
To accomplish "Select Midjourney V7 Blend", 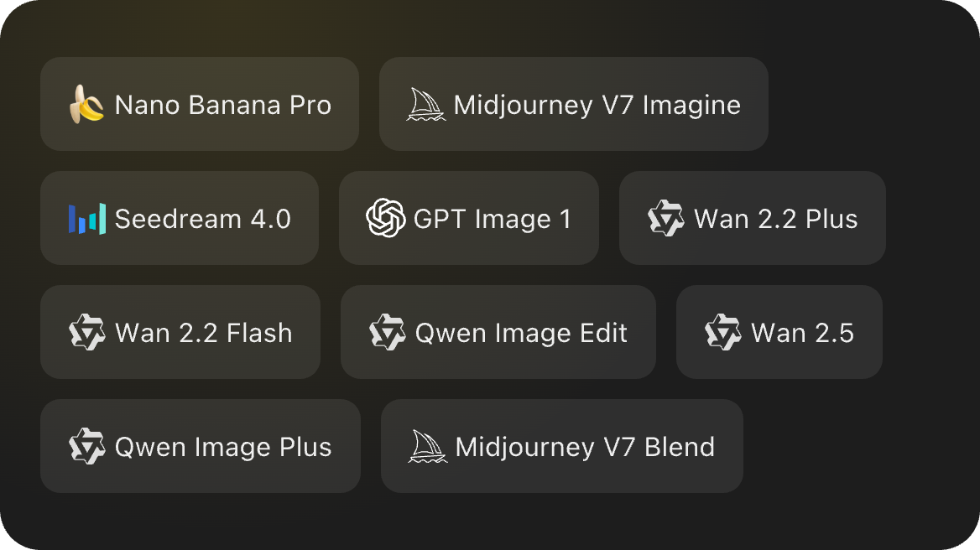I will 561,446.
